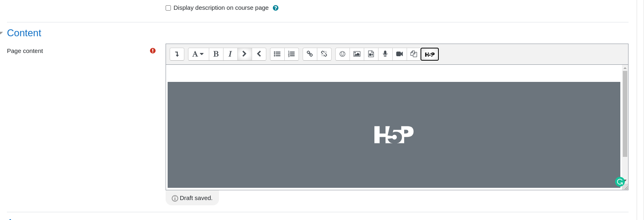Click the indent button
Viewport: 644px width, 220px height.
(245, 54)
